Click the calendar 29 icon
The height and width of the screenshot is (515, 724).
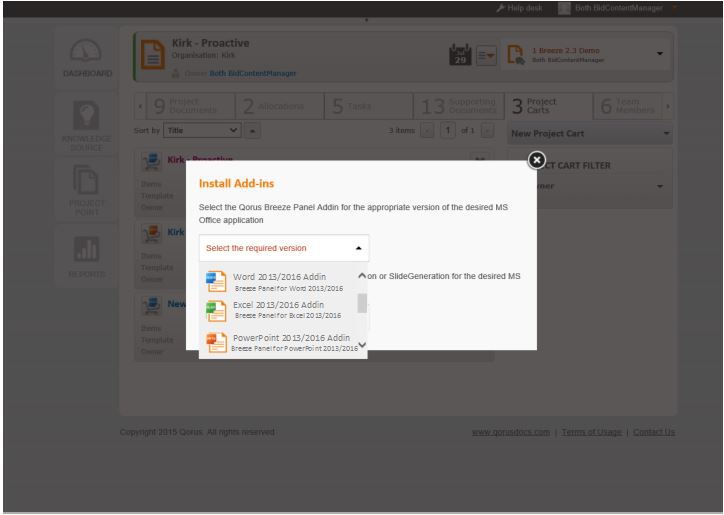point(460,55)
